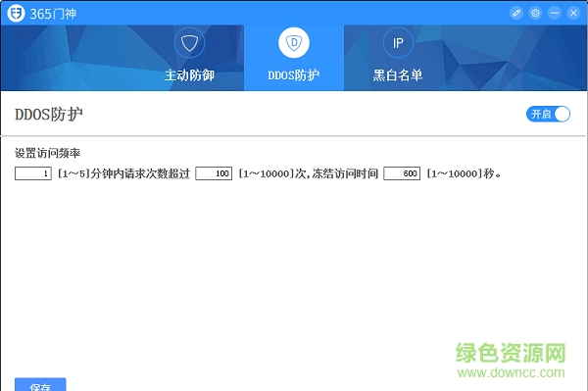Close the 365门神 window

point(573,13)
